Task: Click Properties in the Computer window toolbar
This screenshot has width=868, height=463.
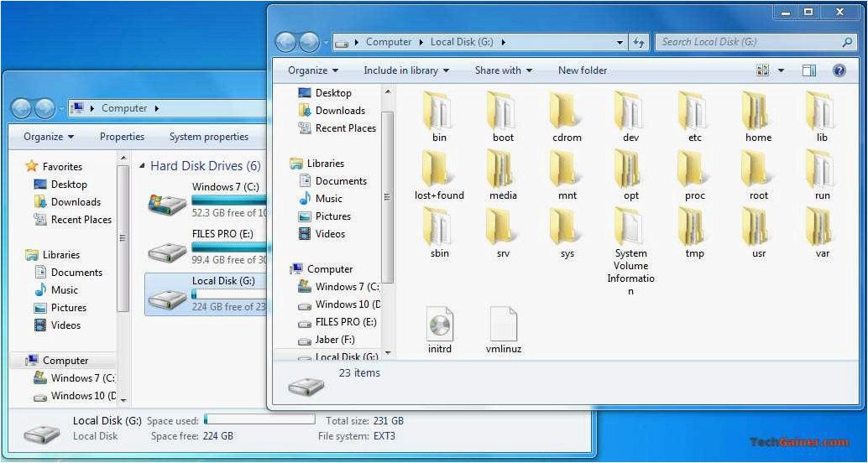Action: point(122,137)
